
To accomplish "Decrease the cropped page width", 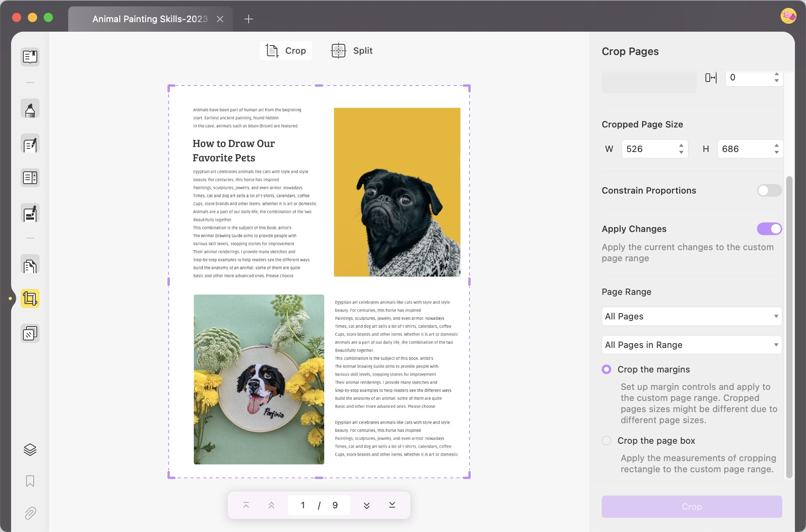I will (681, 152).
